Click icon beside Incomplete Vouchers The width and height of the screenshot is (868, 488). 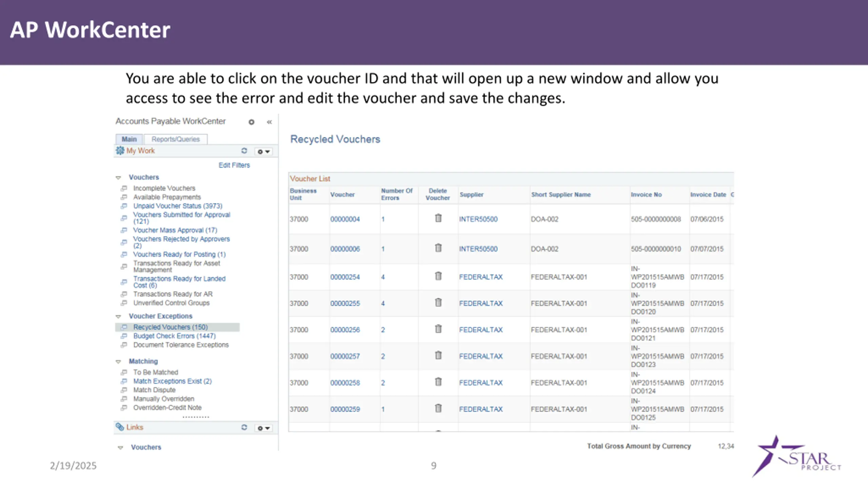coord(124,188)
